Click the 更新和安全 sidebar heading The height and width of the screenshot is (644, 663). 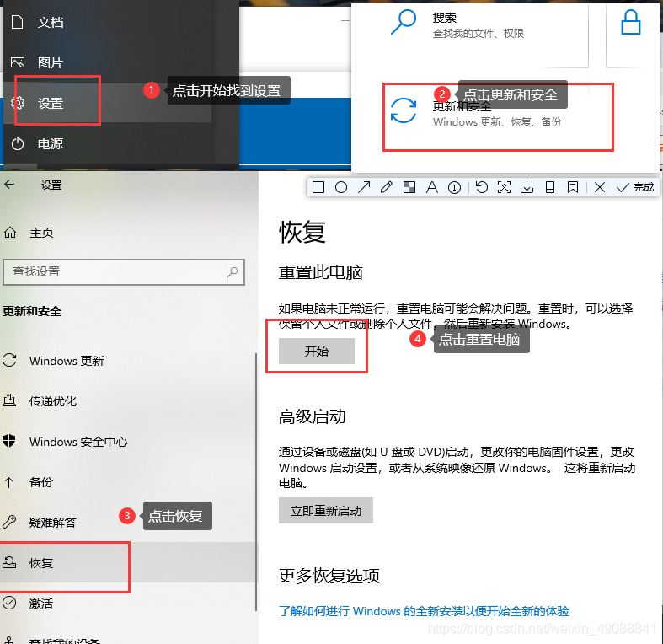coord(32,311)
